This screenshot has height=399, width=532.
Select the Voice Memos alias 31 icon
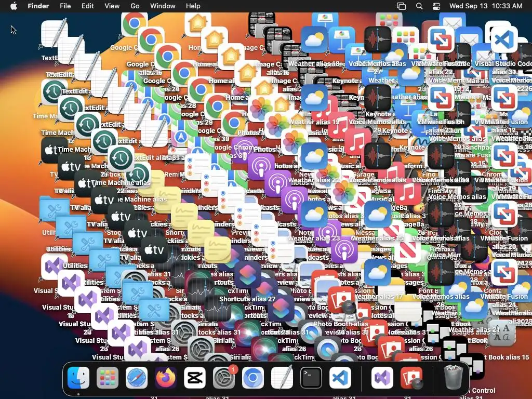click(x=377, y=156)
